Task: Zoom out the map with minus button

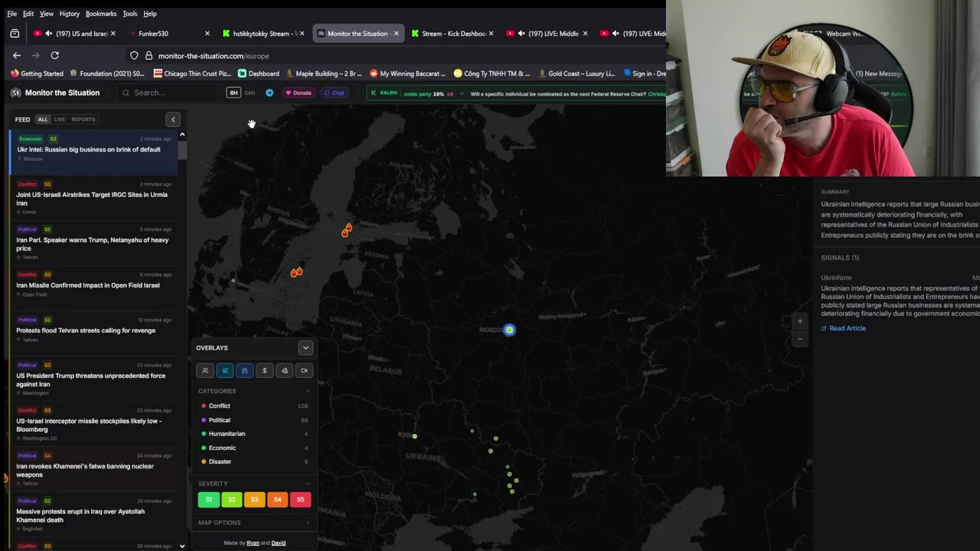Action: pos(800,338)
